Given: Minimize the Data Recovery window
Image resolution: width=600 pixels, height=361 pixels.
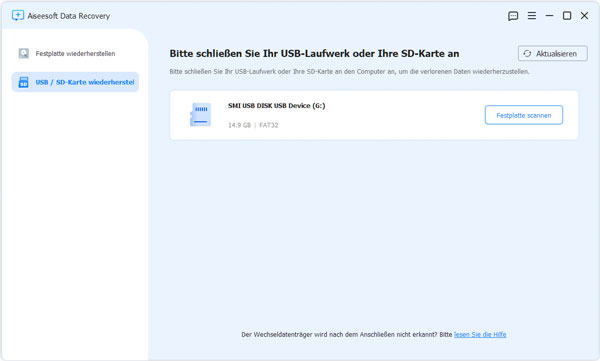Looking at the screenshot, I should 549,16.
